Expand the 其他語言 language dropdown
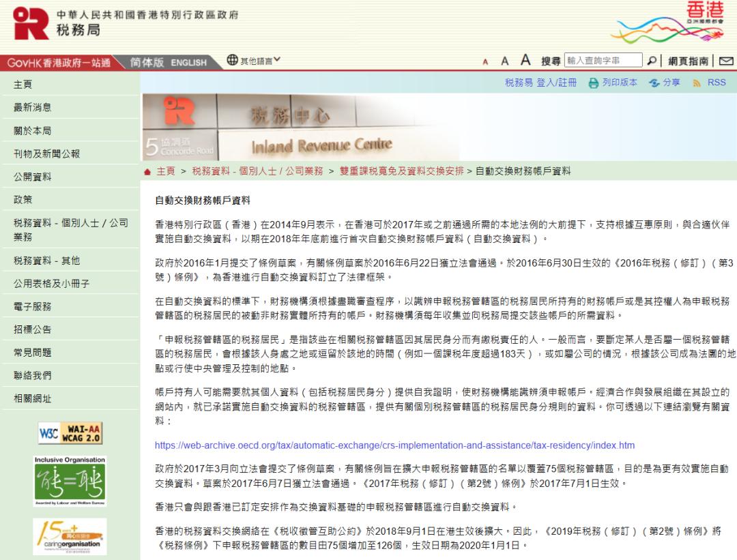Image resolution: width=737 pixels, height=560 pixels. (253, 60)
